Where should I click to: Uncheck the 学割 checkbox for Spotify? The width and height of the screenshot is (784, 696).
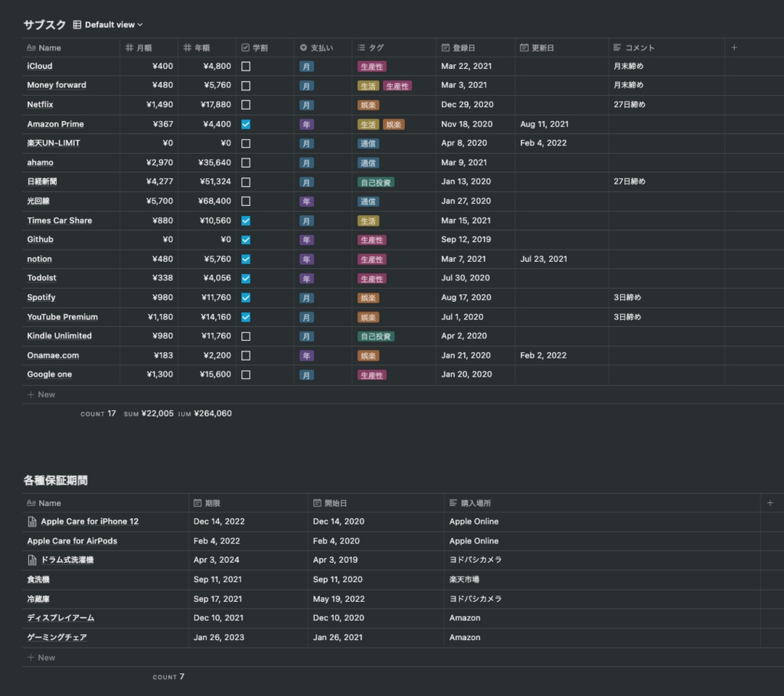click(x=246, y=297)
